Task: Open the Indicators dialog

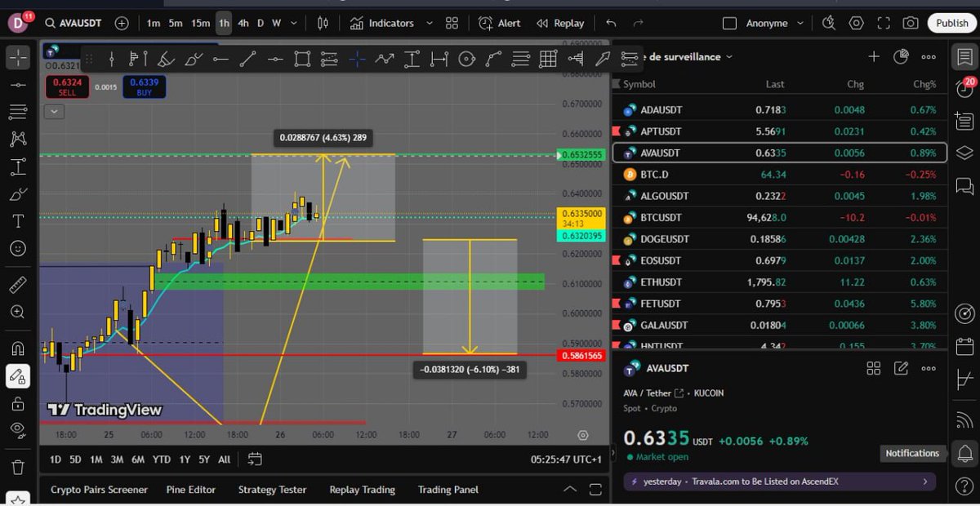Action: (382, 23)
